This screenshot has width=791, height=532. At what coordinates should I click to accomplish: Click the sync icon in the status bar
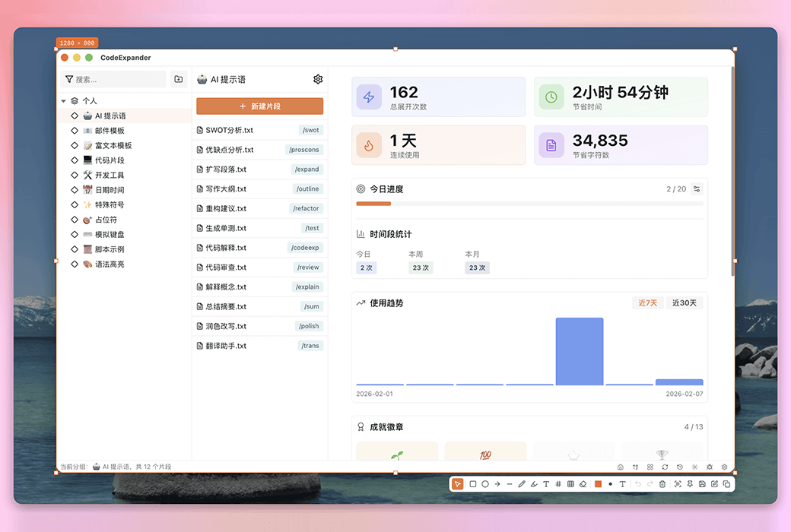664,467
